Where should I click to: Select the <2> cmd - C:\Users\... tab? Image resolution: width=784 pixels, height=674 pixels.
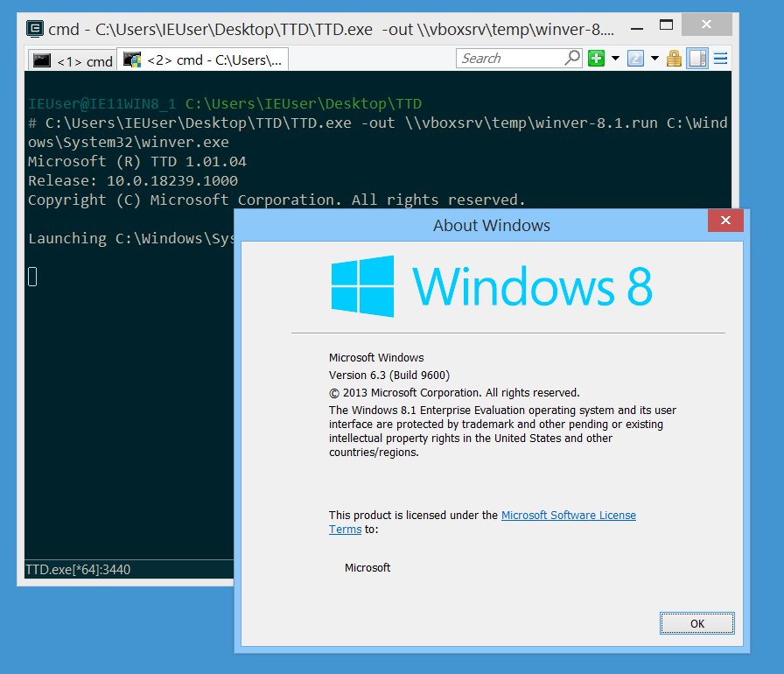tap(202, 60)
